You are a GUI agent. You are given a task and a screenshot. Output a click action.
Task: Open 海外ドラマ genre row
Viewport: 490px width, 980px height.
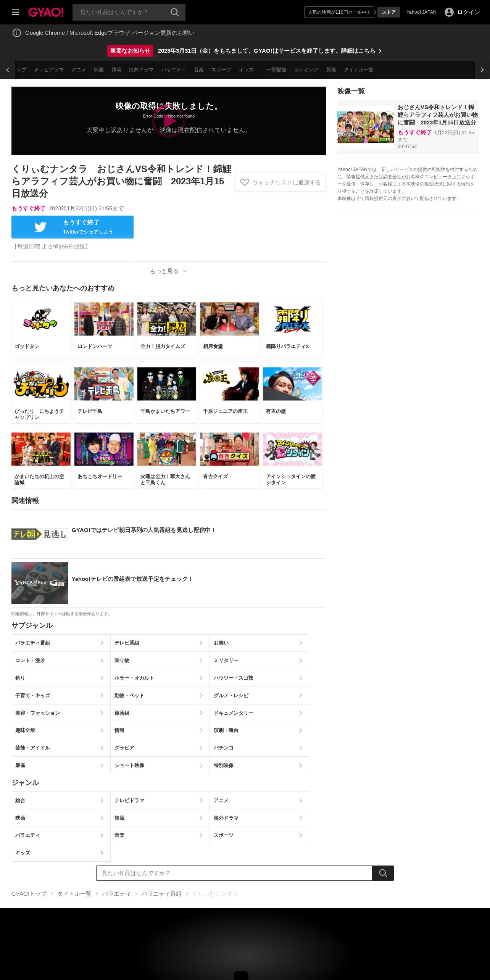pos(260,818)
